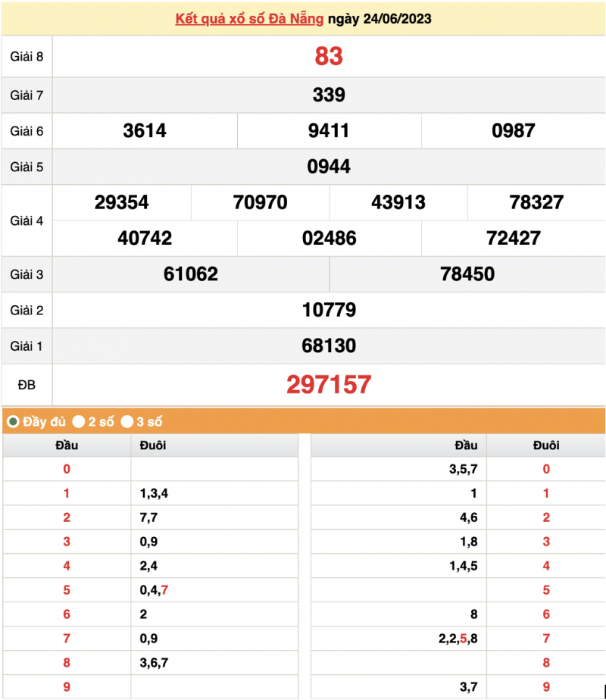Screen dimensions: 606x700
Task: Click Giải 2 number 10779
Action: tap(329, 310)
